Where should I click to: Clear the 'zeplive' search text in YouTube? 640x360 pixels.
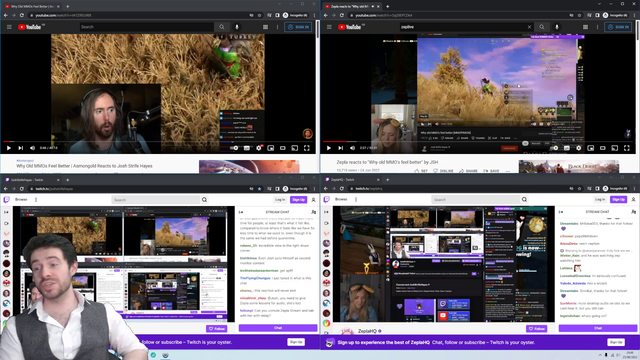coord(529,27)
